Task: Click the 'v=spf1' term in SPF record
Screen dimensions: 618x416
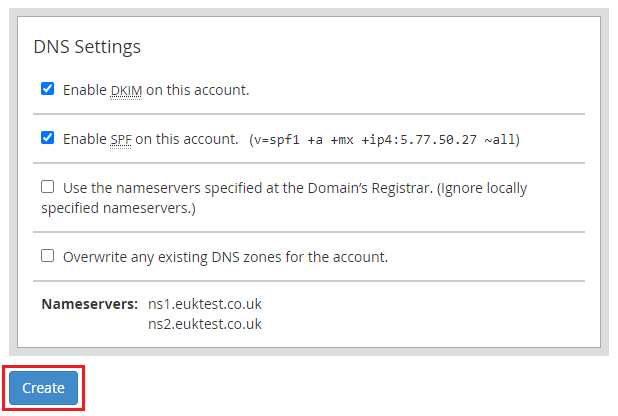Action: pos(277,139)
